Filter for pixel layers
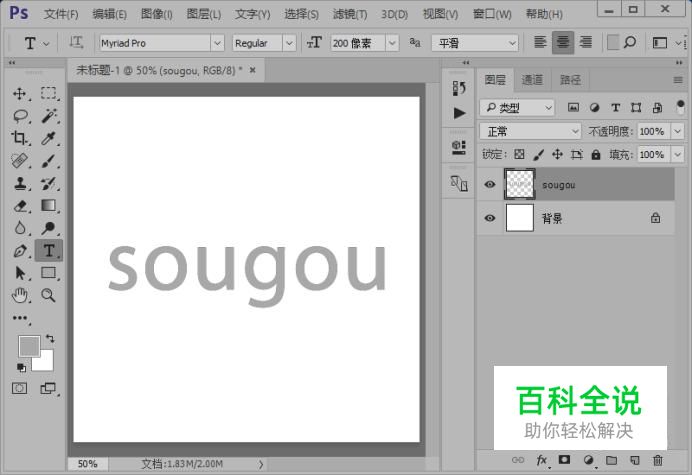 coord(573,107)
